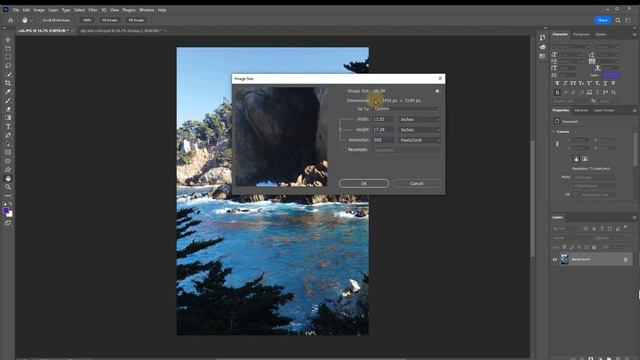Select the Zoom tool
Viewport: 640px width, 360px height.
[x=8, y=187]
